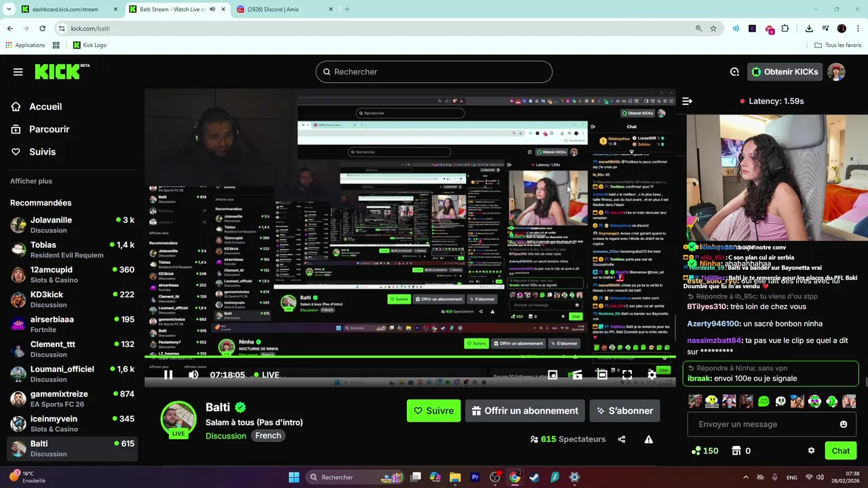Open the hamburger sidebar menu

18,72
